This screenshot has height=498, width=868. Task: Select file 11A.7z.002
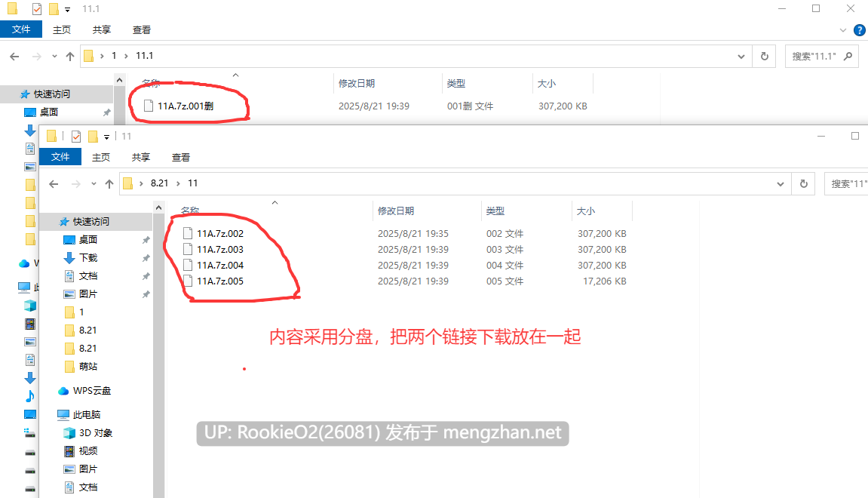coord(219,234)
